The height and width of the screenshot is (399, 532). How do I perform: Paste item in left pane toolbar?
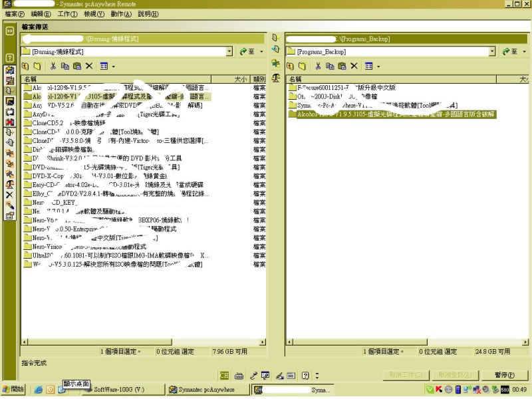coord(77,66)
